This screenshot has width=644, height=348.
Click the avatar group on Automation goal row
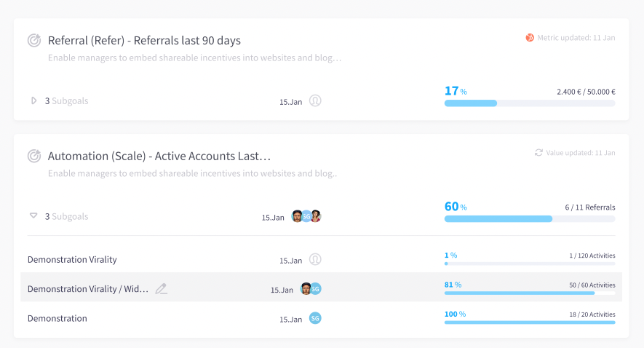[306, 216]
